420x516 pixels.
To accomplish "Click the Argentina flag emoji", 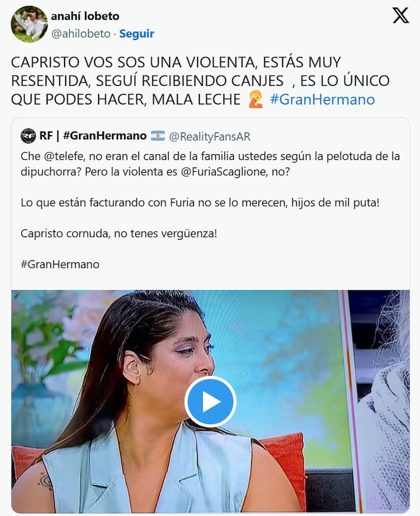I will (x=158, y=136).
